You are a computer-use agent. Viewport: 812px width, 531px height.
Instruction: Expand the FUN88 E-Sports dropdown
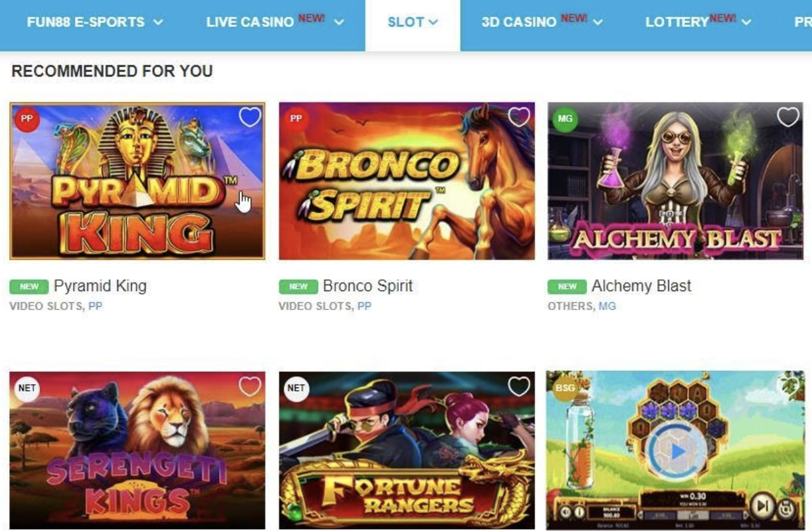pos(95,22)
